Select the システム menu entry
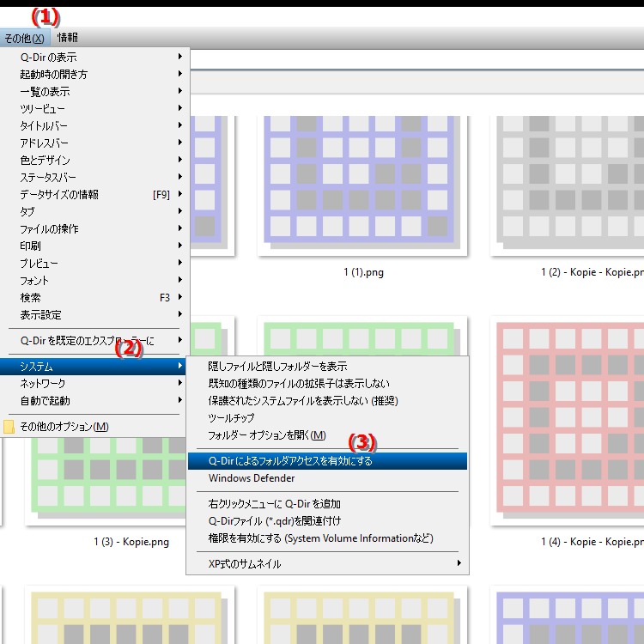This screenshot has height=644, width=644. pyautogui.click(x=94, y=366)
